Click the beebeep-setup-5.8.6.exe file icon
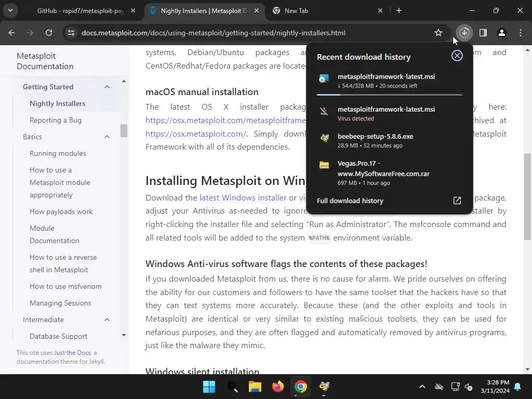This screenshot has width=532, height=399. pyautogui.click(x=324, y=138)
